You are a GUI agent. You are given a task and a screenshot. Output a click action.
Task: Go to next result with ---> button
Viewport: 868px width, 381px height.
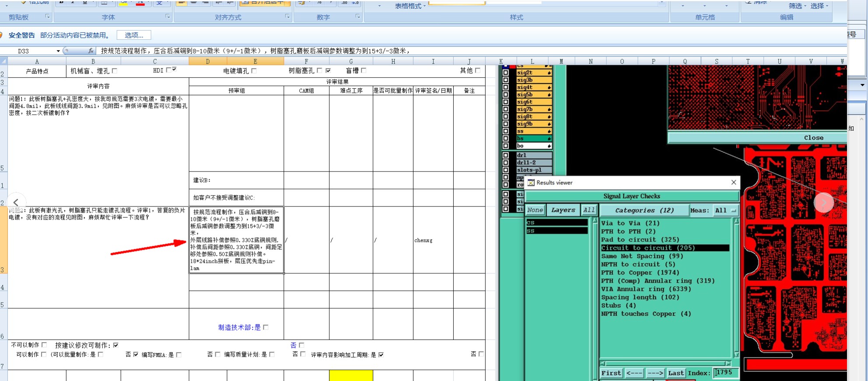pyautogui.click(x=655, y=373)
